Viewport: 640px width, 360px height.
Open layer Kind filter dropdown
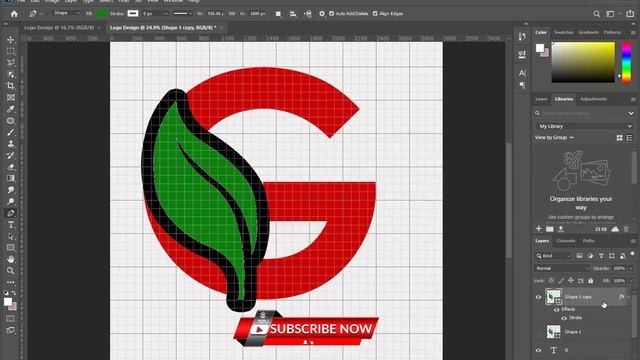tap(553, 256)
